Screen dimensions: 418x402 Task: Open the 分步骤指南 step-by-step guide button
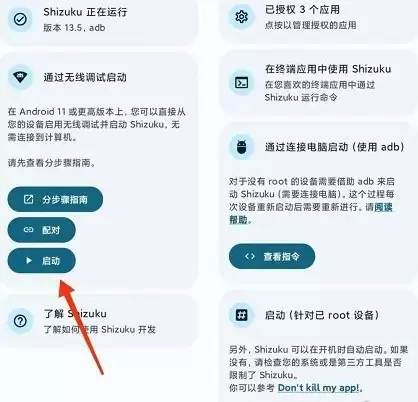(55, 199)
